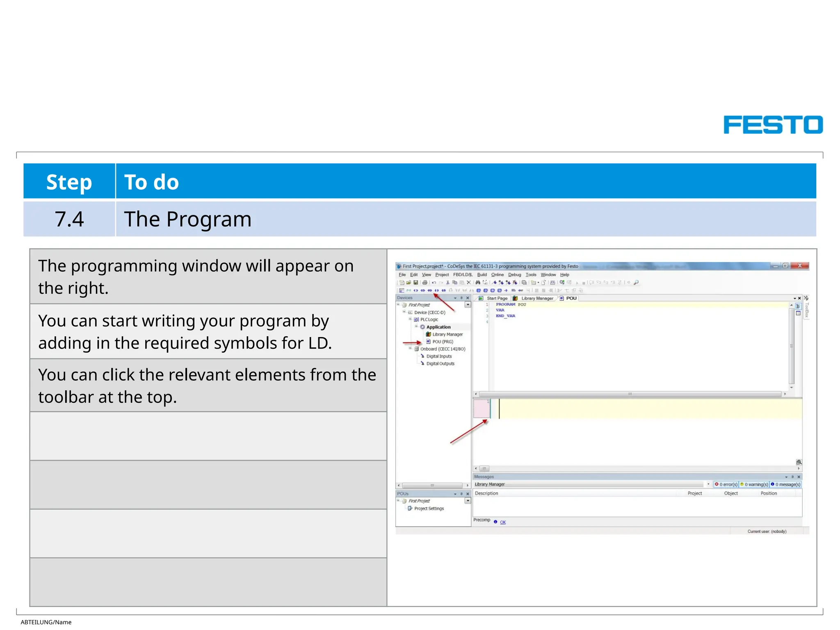Open the First Project dropdown in Devices
Image resolution: width=840 pixels, height=630 pixels.
[468, 305]
